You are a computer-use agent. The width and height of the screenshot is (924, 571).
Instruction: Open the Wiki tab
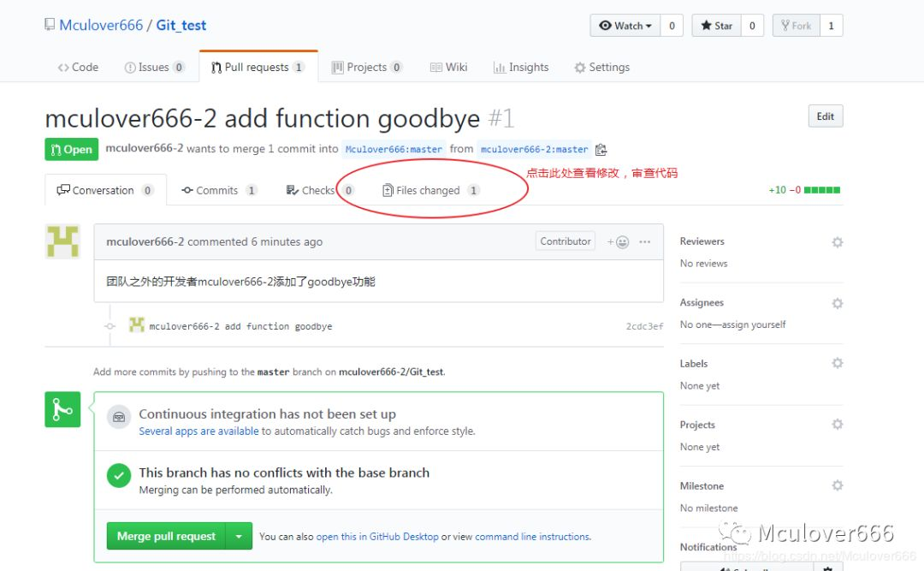[x=449, y=68]
